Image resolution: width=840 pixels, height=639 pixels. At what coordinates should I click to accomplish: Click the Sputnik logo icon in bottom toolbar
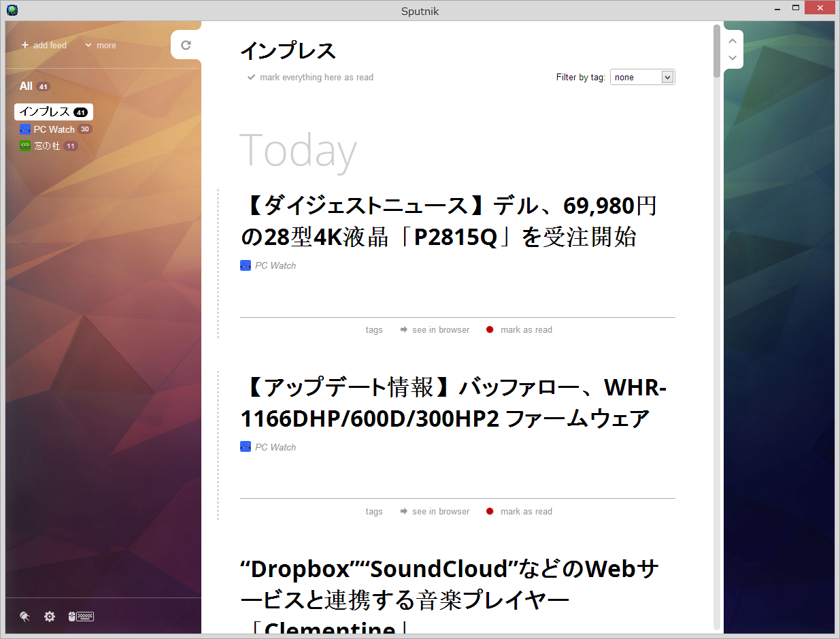[24, 616]
